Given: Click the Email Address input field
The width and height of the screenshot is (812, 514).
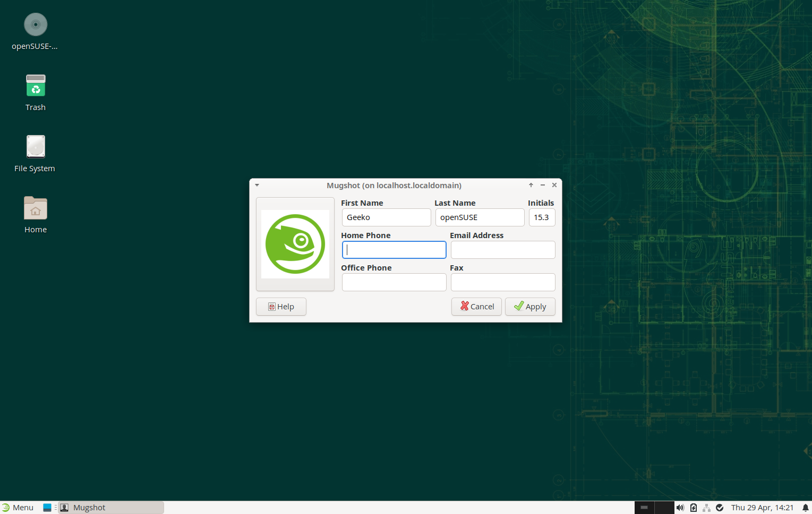Looking at the screenshot, I should point(503,250).
